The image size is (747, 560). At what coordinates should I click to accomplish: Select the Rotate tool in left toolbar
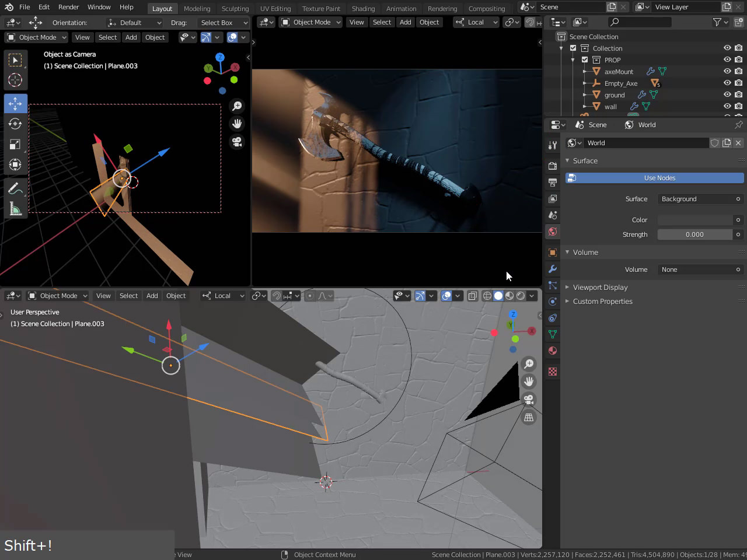(x=15, y=124)
